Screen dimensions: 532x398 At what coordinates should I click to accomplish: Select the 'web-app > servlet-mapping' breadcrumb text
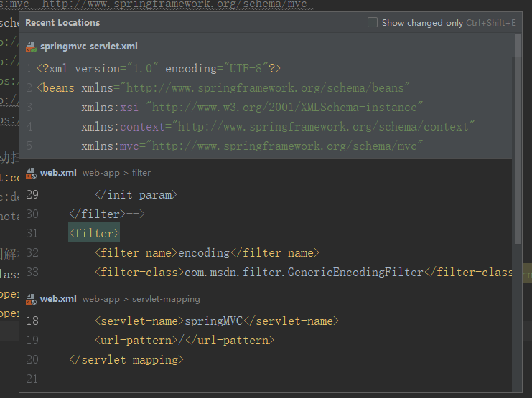(141, 299)
